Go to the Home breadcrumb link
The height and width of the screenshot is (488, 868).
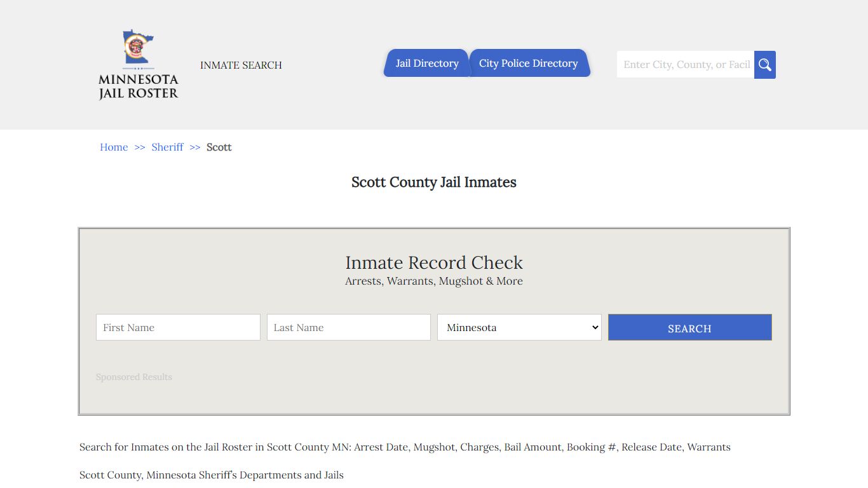[x=114, y=147]
